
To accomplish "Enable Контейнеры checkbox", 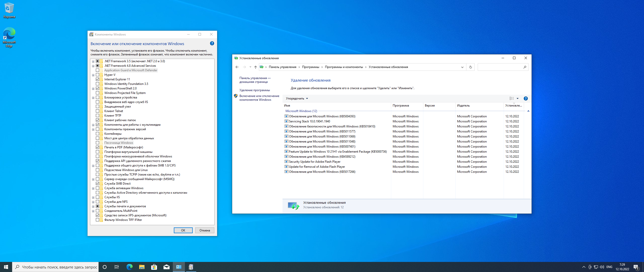I will coord(97,134).
